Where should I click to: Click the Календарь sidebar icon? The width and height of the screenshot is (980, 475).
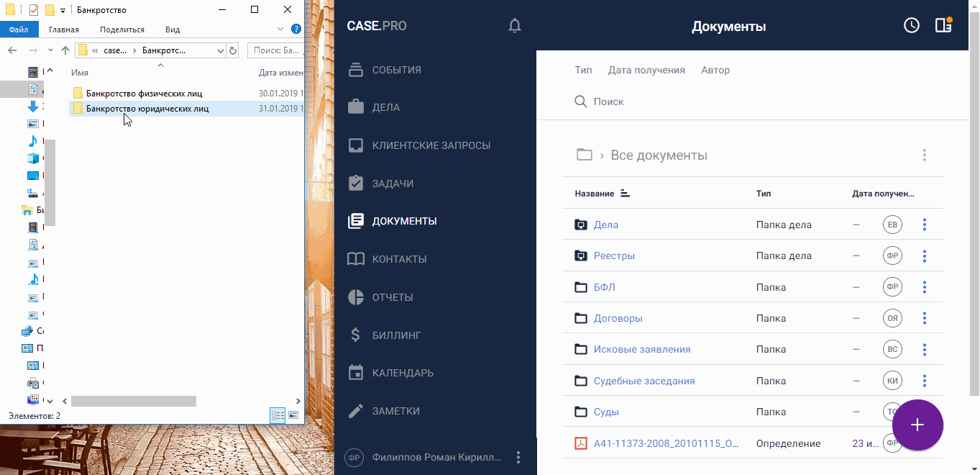355,373
